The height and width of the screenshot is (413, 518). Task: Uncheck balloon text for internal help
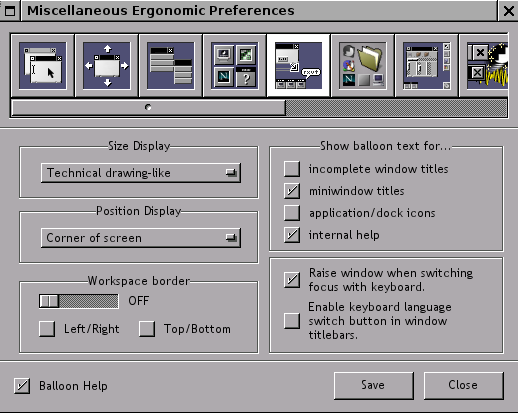(x=292, y=235)
